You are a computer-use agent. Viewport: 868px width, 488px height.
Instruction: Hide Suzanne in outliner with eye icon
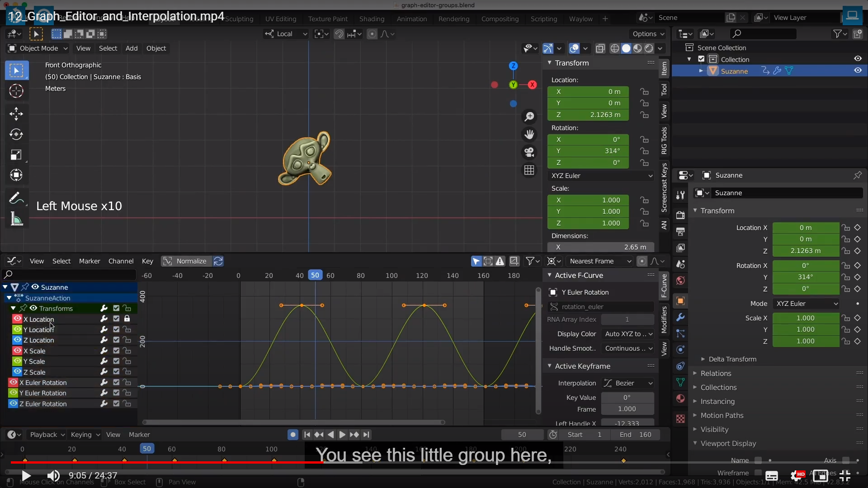point(858,70)
